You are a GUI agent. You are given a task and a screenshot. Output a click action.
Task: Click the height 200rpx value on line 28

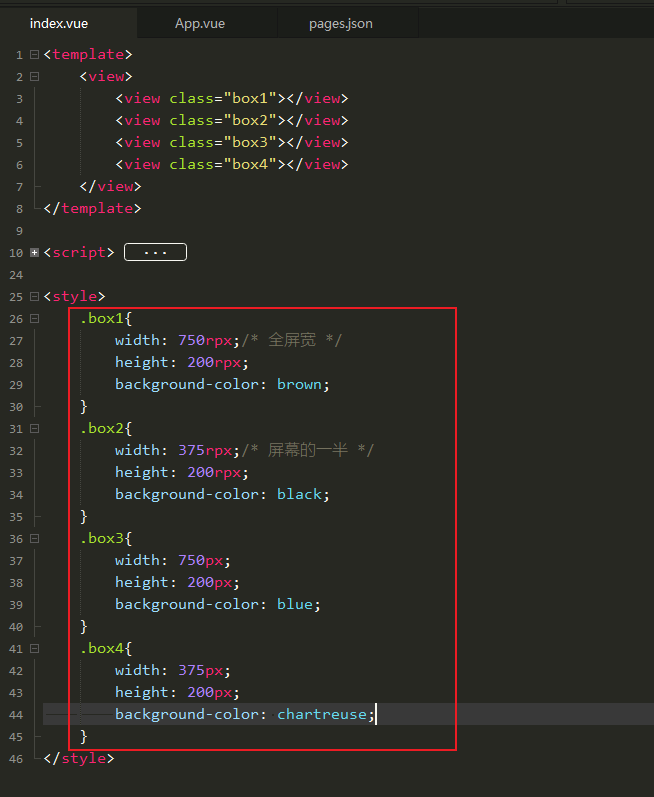pyautogui.click(x=214, y=362)
